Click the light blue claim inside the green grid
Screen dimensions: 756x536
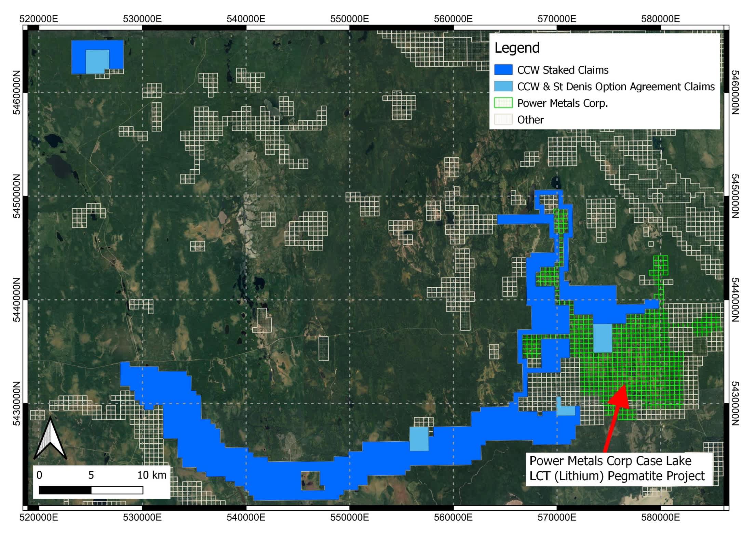tap(603, 338)
